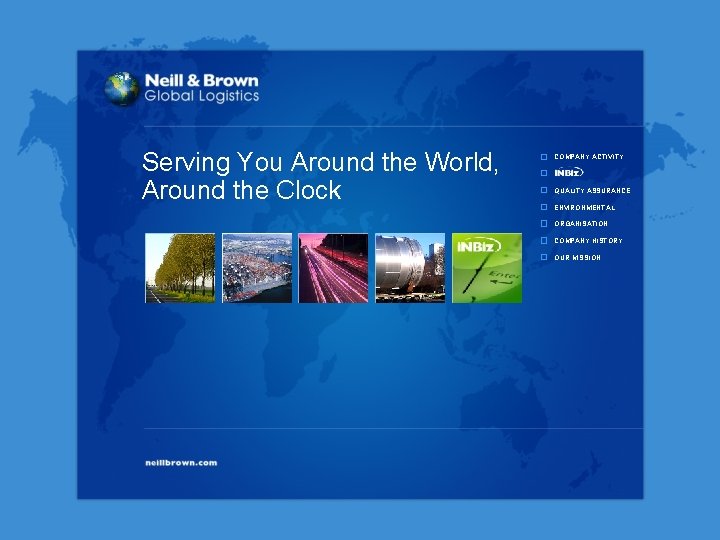720x540 pixels.
Task: Open the Quality Assurance menu item
Action: coord(592,190)
